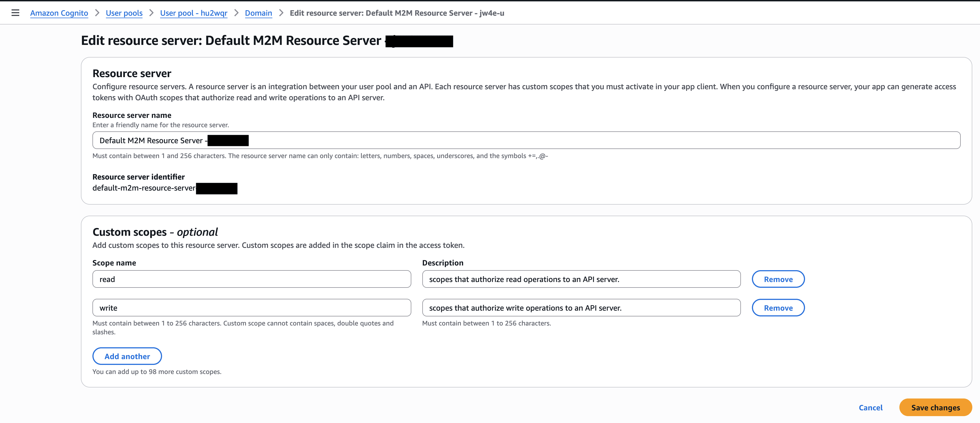Click the Resource server name field
Screen dimensions: 980x423
pos(526,140)
